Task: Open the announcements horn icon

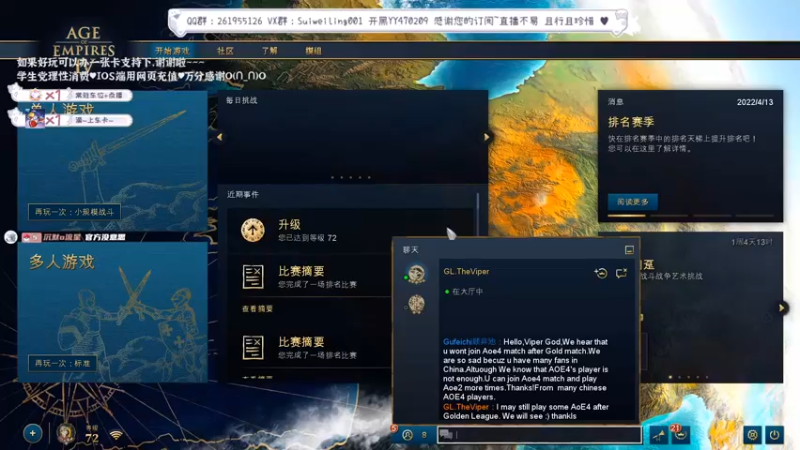Action: pos(659,435)
